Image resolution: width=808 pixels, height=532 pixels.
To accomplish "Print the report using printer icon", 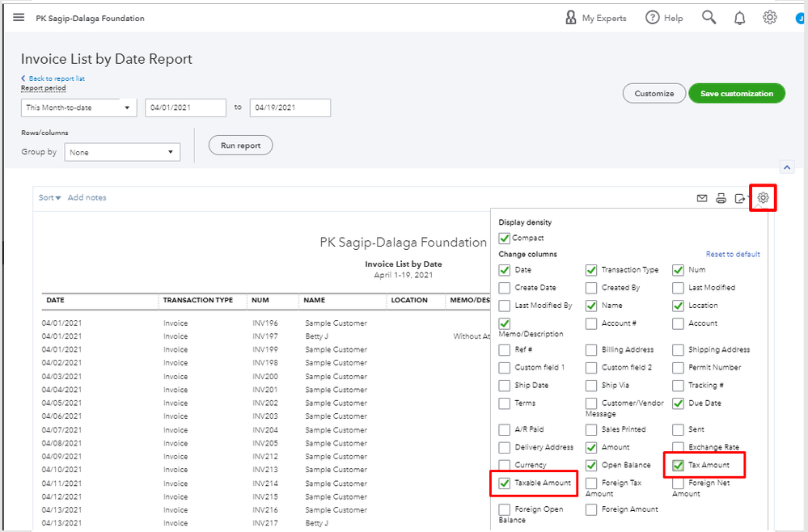I will (x=721, y=198).
